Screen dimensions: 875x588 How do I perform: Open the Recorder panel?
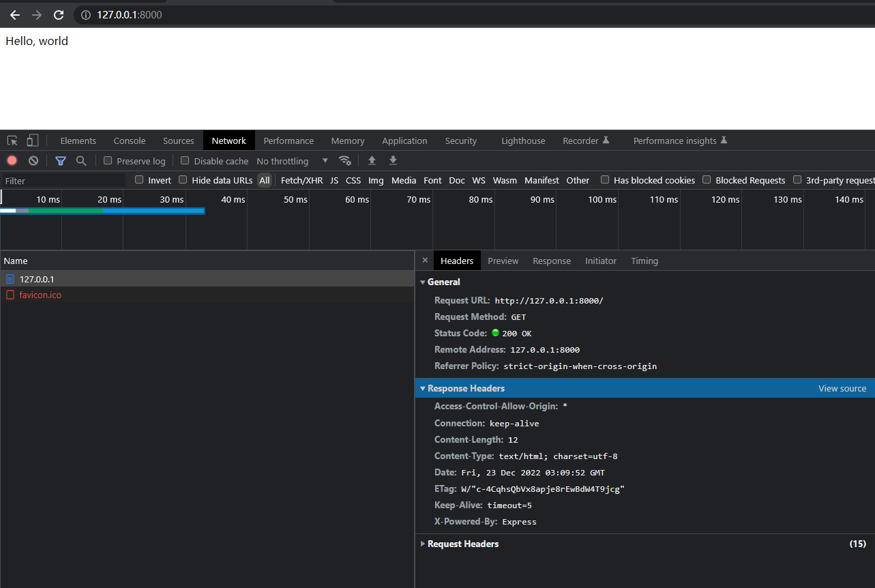coord(586,141)
